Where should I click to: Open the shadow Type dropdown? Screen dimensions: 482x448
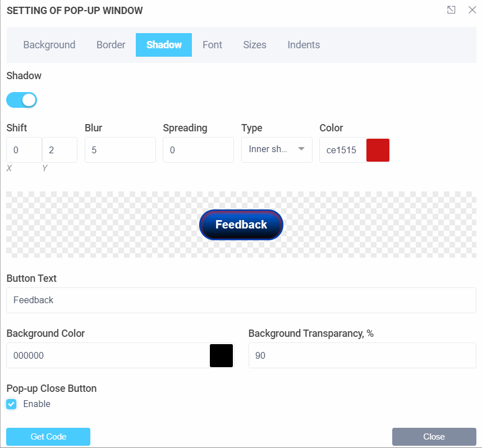pyautogui.click(x=277, y=149)
